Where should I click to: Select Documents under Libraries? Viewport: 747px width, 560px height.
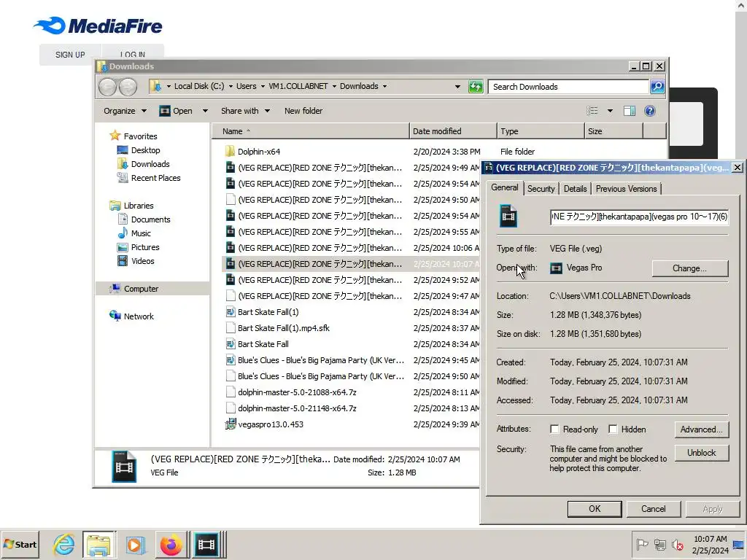pos(150,219)
